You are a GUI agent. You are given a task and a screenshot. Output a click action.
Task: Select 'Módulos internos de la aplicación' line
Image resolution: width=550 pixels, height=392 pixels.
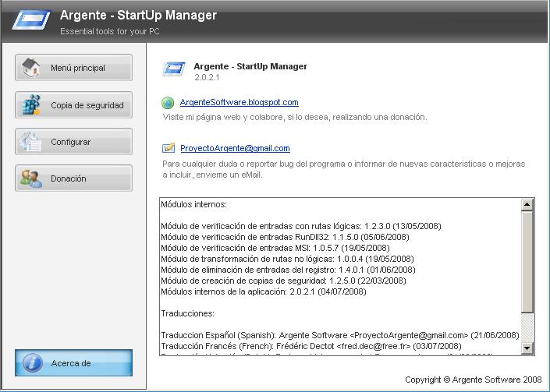[x=264, y=291]
